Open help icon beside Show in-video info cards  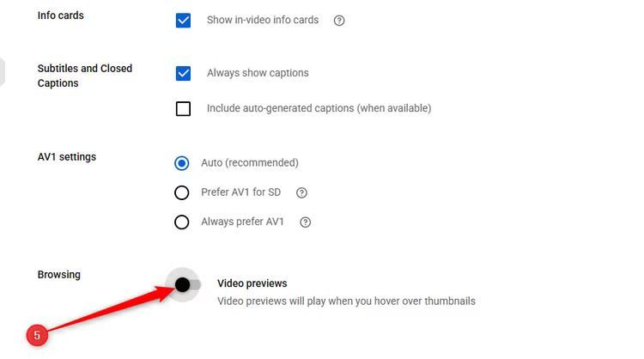(339, 20)
